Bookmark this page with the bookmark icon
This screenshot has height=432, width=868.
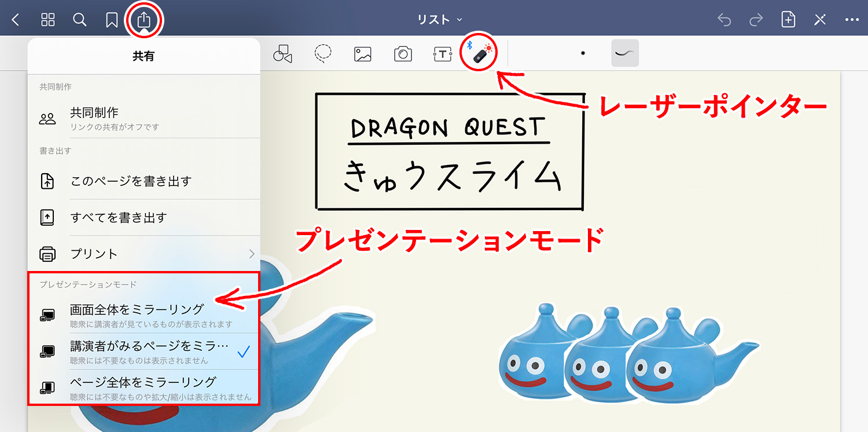(x=112, y=20)
